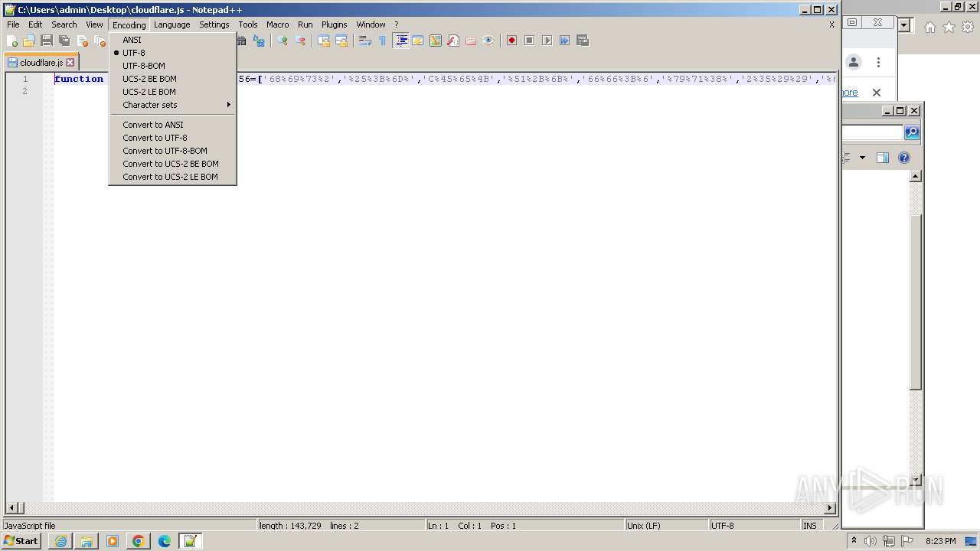The image size is (980, 551).
Task: Open the File menu
Action: point(13,24)
